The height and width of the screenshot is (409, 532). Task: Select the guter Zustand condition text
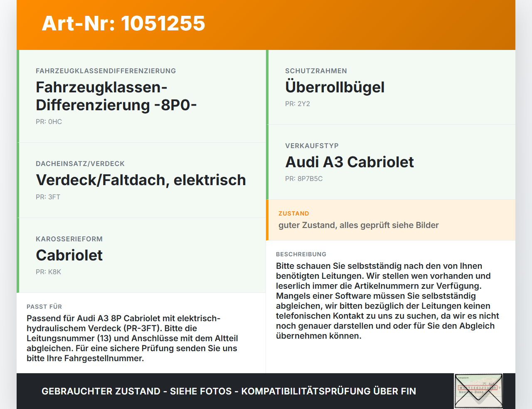click(359, 225)
